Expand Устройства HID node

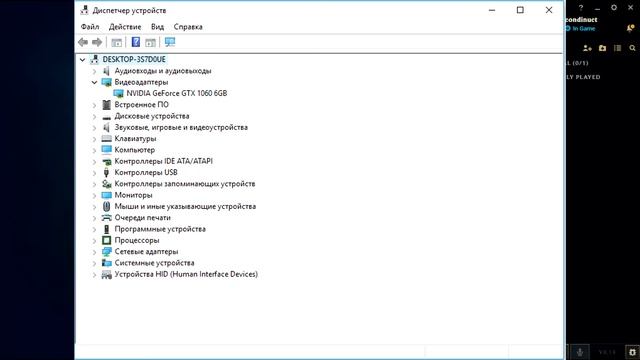point(94,275)
